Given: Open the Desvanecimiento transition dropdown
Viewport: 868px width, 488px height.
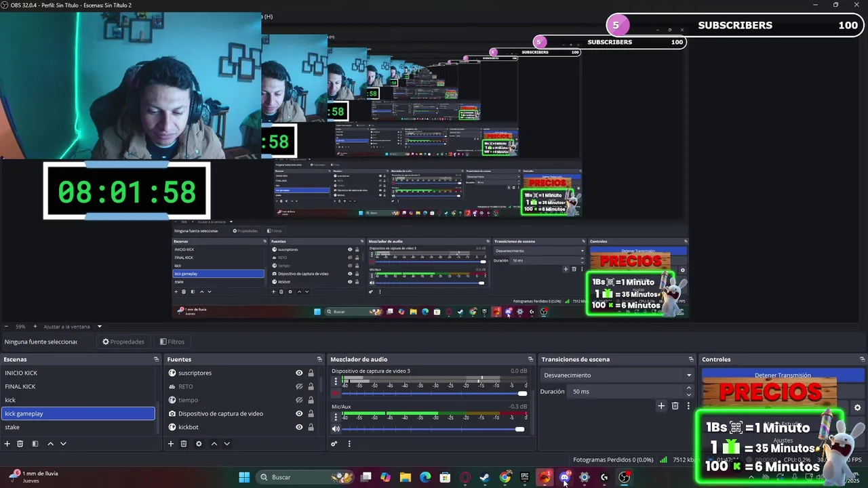Looking at the screenshot, I should point(617,375).
